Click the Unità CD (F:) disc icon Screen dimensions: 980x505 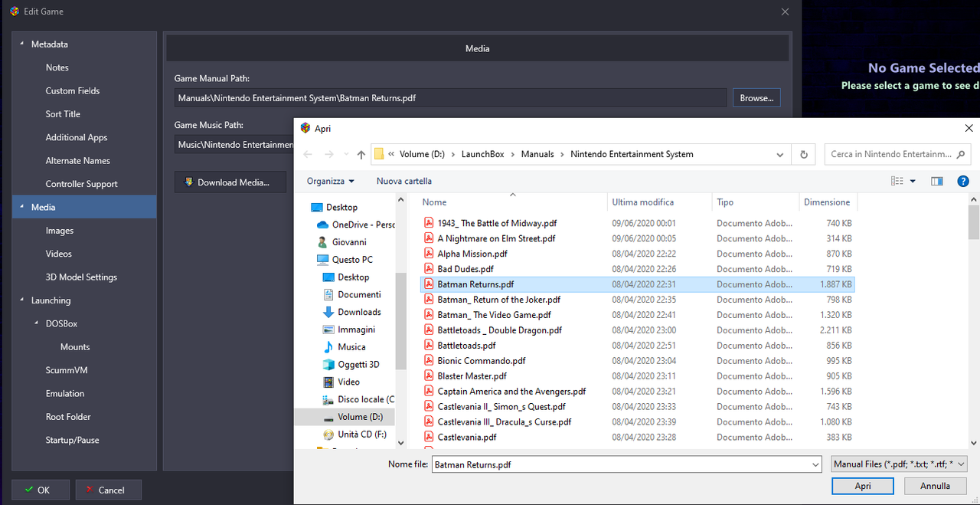[328, 434]
